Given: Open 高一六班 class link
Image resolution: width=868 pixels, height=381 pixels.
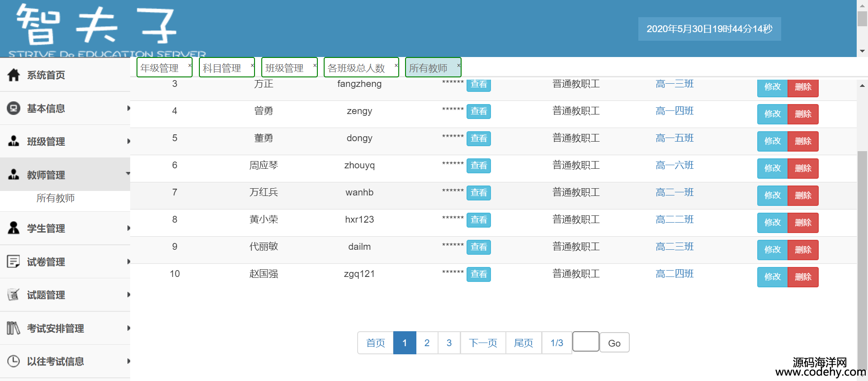Looking at the screenshot, I should [674, 165].
